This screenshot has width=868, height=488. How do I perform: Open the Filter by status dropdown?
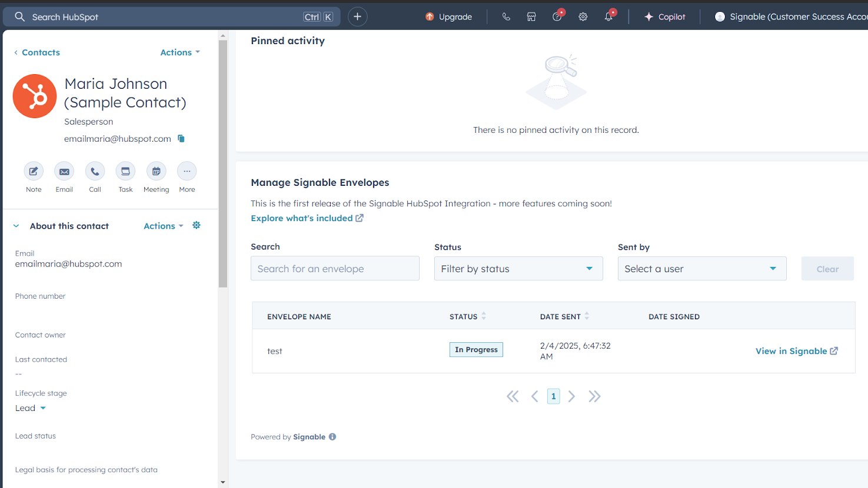pos(518,269)
